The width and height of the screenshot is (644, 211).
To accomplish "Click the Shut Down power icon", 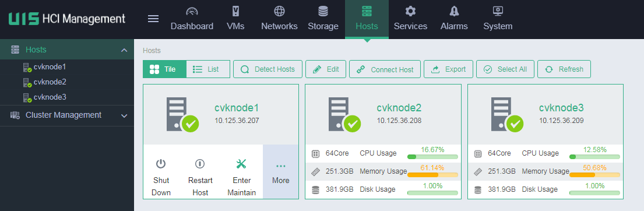I will click(x=161, y=164).
